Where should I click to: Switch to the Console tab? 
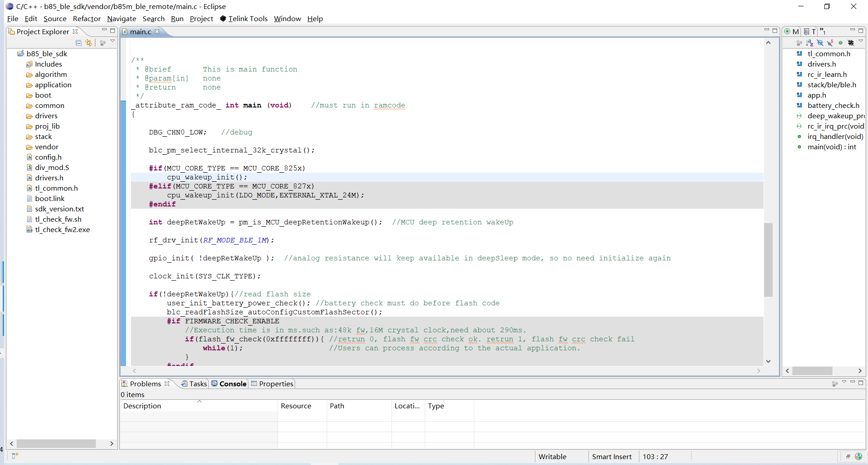[x=233, y=384]
